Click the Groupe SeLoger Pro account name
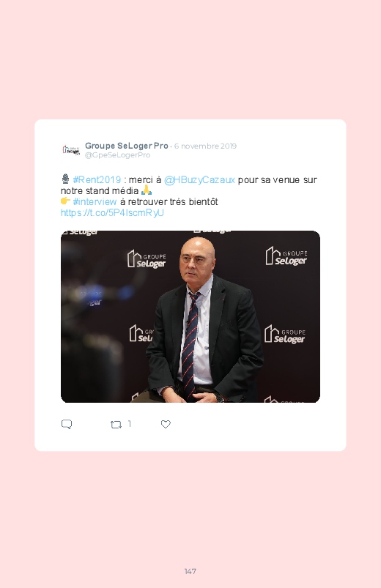Viewport: 381px width, 588px height. 127,146
